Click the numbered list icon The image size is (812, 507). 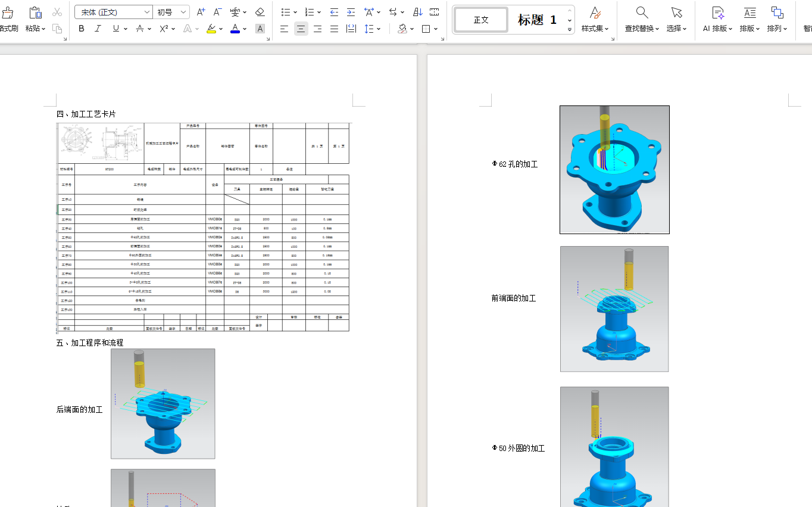(310, 12)
